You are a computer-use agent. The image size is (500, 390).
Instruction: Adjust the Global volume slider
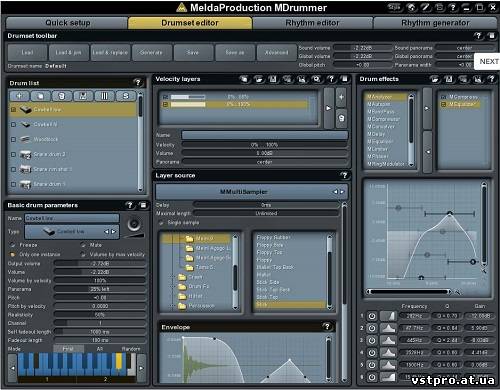coord(363,56)
